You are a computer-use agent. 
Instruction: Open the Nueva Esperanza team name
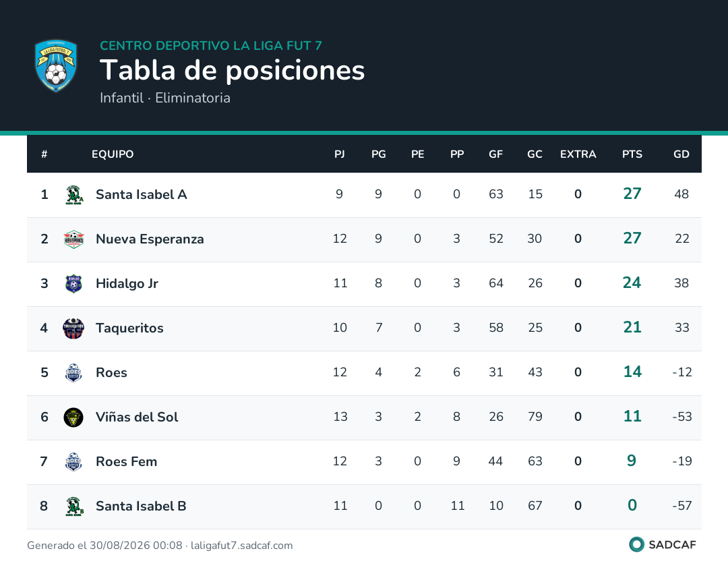click(x=150, y=239)
